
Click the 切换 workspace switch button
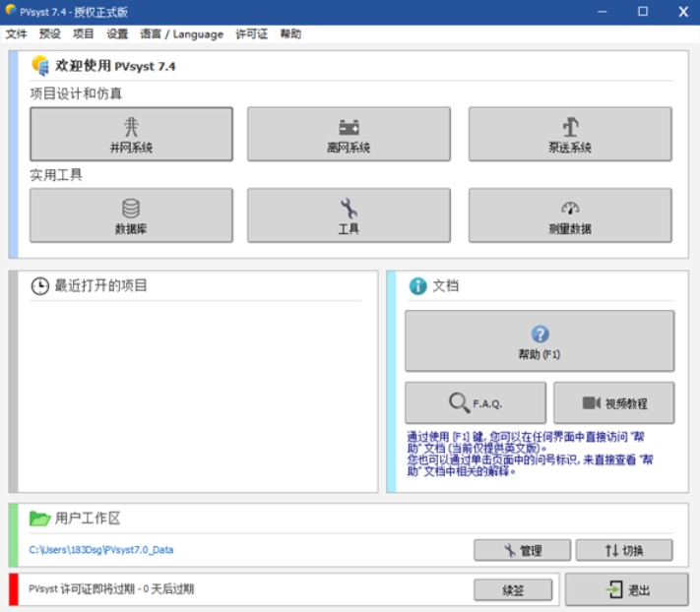[624, 550]
